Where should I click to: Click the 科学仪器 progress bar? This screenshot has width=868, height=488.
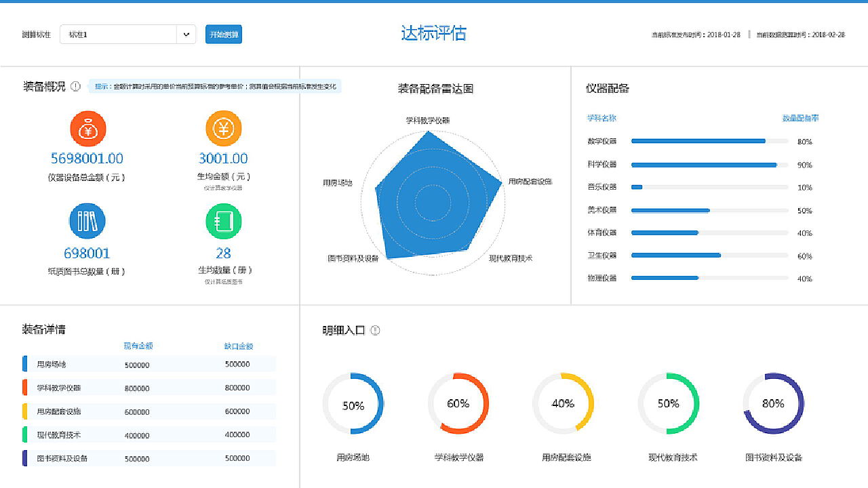[710, 165]
